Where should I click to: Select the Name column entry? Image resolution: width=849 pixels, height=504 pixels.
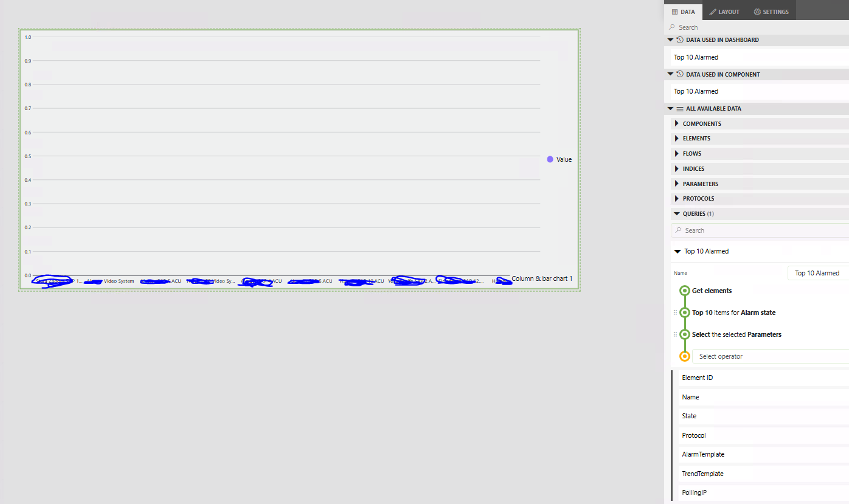pos(764,397)
